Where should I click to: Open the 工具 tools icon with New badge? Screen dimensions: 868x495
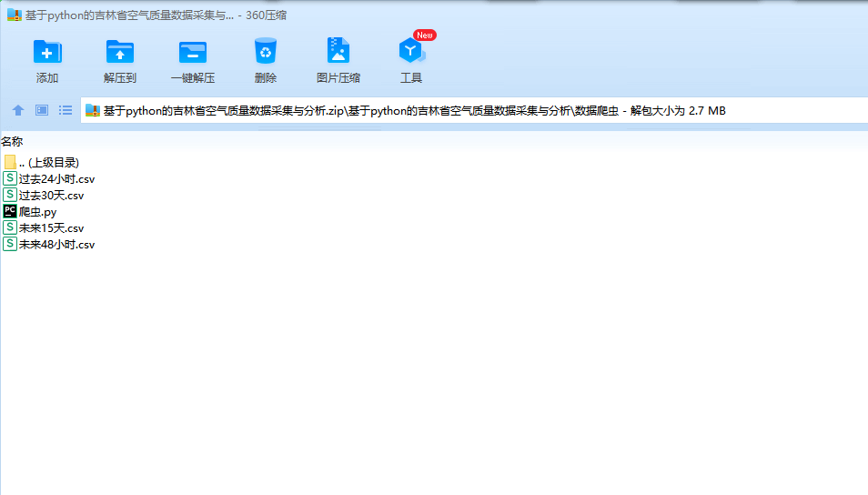(411, 51)
